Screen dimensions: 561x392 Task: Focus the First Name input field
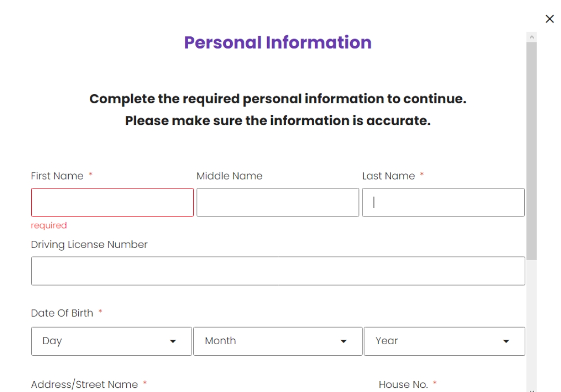tap(112, 202)
